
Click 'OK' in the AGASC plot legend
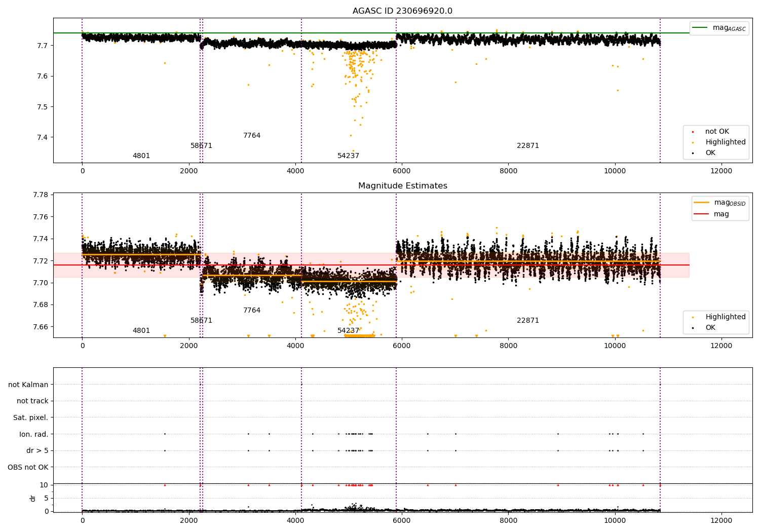pyautogui.click(x=710, y=153)
